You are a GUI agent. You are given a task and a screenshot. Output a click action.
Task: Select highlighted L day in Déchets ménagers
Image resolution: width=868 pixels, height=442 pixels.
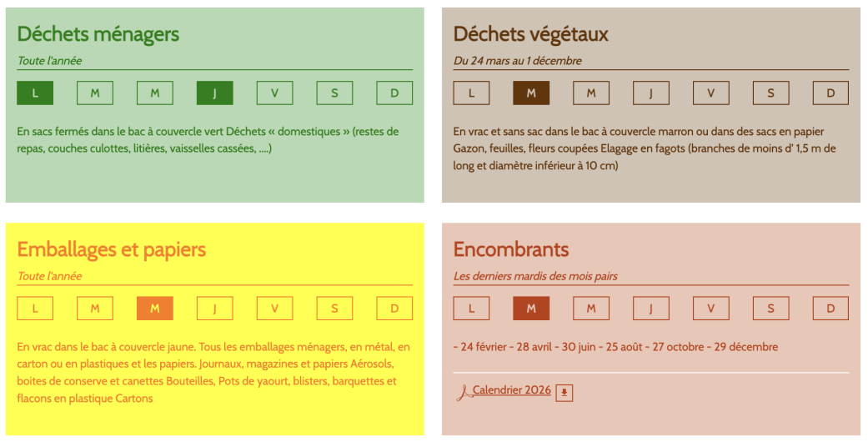click(35, 93)
